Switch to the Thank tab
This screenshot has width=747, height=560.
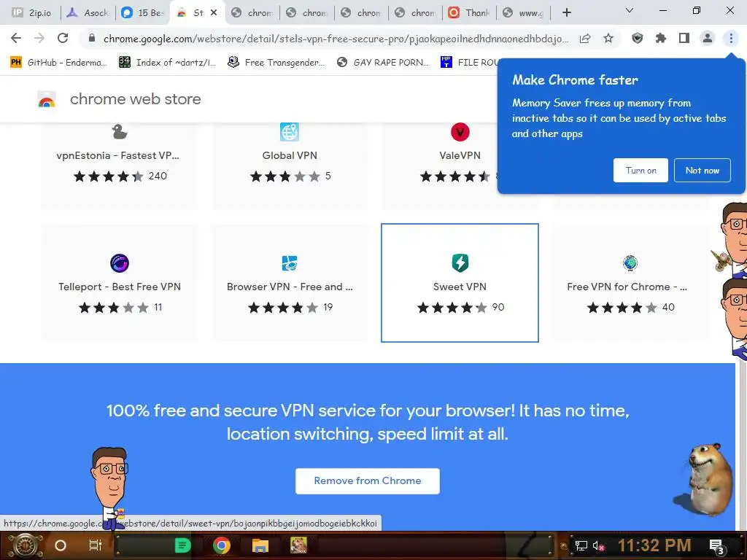[469, 13]
